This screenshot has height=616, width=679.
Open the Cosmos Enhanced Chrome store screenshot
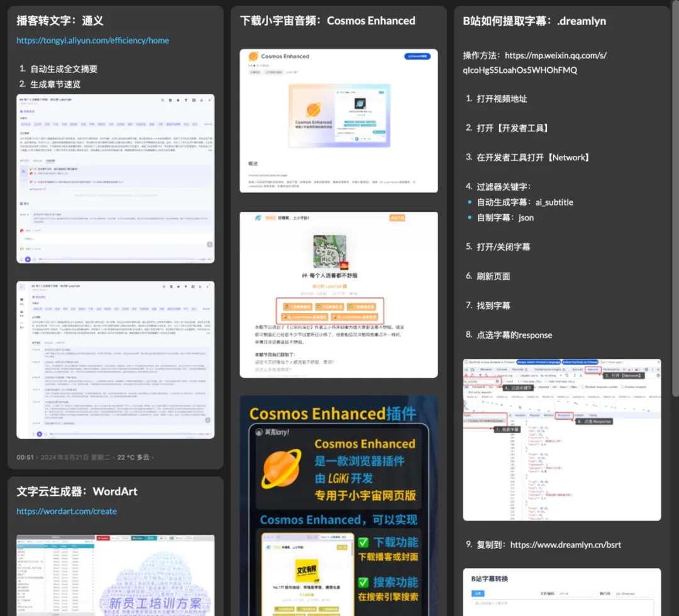339,121
